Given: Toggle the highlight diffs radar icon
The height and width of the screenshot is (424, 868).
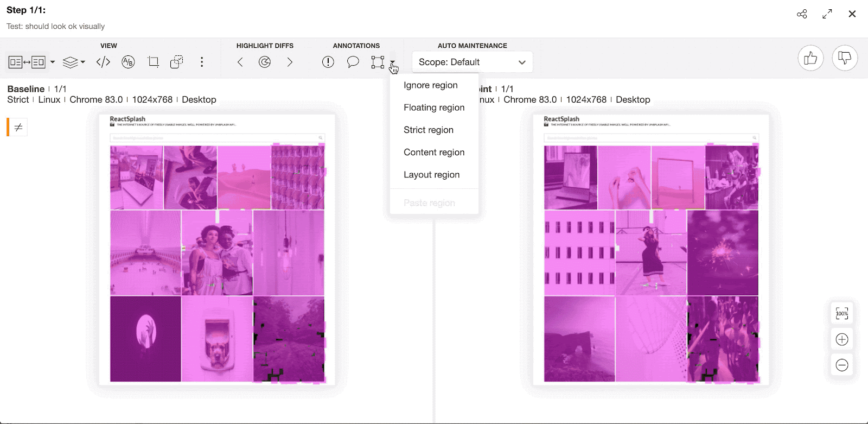Looking at the screenshot, I should [x=265, y=62].
